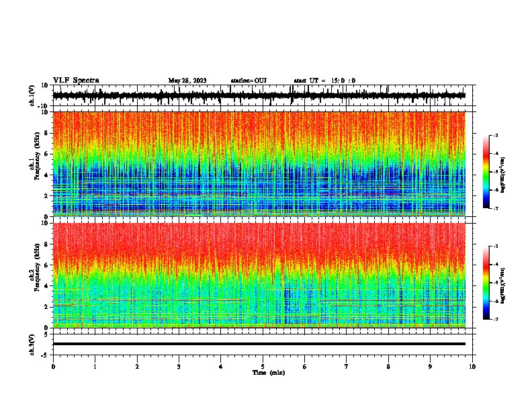
Task: Click inside the ch.2 spectrogram panel
Action: tap(259, 275)
